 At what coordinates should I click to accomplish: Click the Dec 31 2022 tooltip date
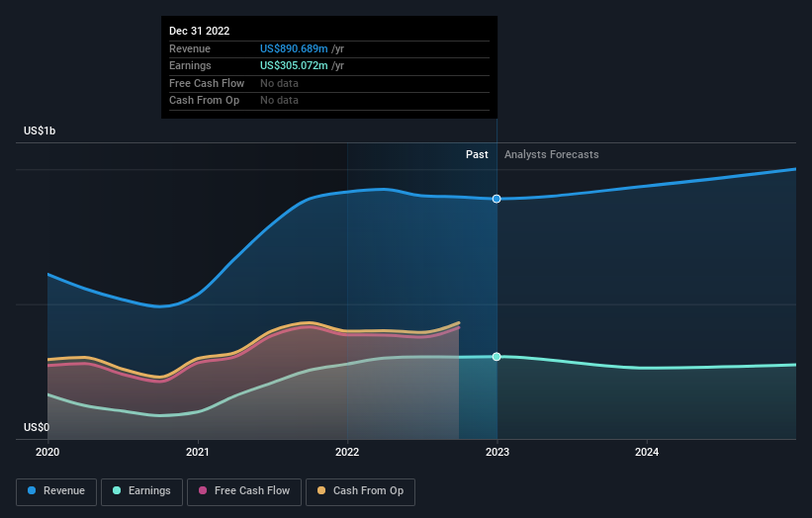pos(200,31)
